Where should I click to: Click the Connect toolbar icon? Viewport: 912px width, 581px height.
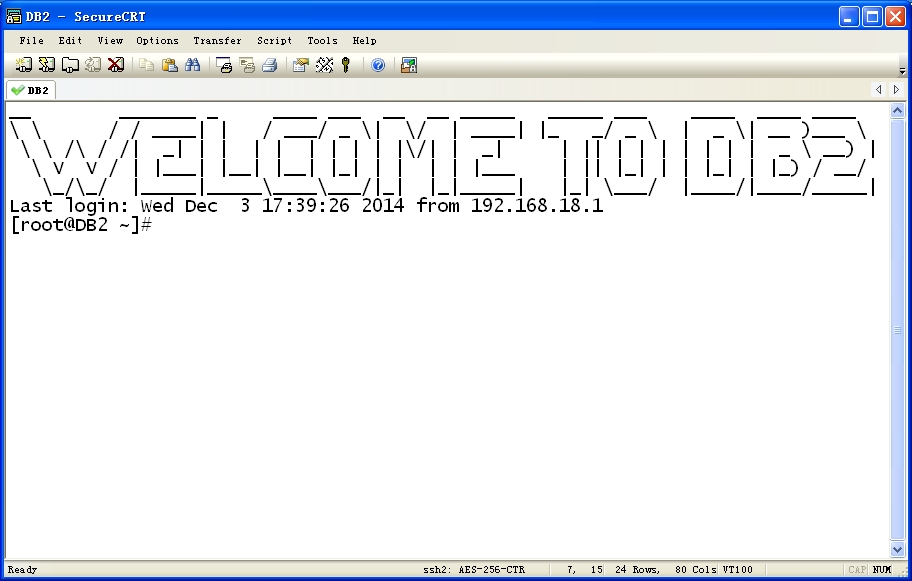pos(23,65)
